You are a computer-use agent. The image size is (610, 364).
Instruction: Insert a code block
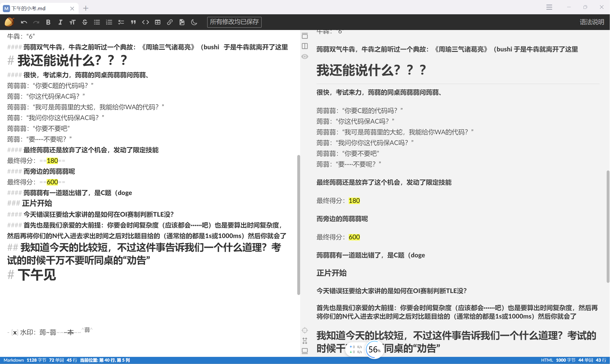pos(146,22)
